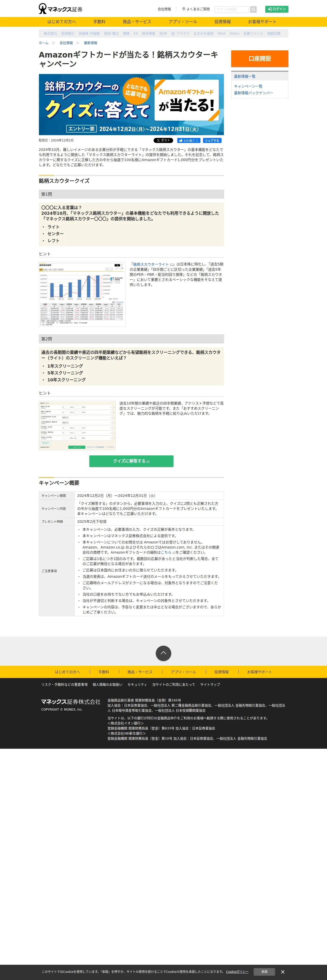Click the green ログイン button
Screen dimensions: 327x980
click(277, 9)
